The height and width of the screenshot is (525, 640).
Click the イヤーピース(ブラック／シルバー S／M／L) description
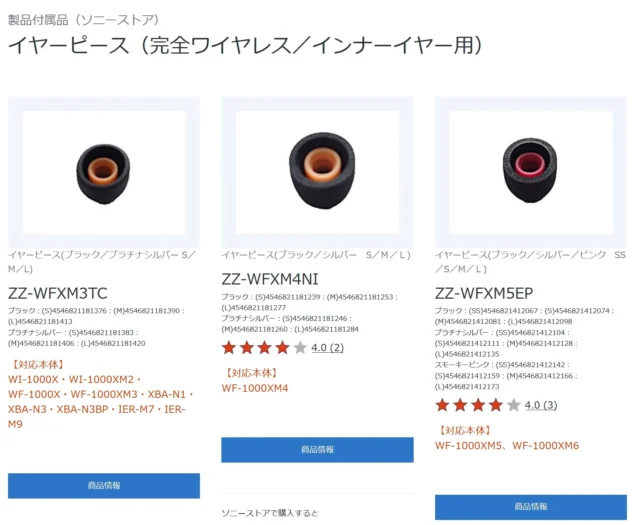coord(316,255)
